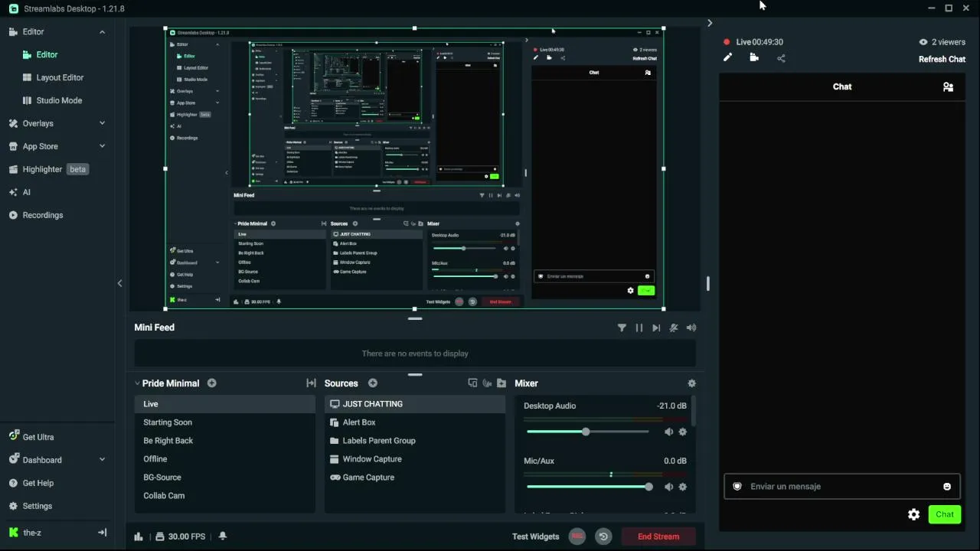Click the log out icon beside the-z

tap(102, 533)
